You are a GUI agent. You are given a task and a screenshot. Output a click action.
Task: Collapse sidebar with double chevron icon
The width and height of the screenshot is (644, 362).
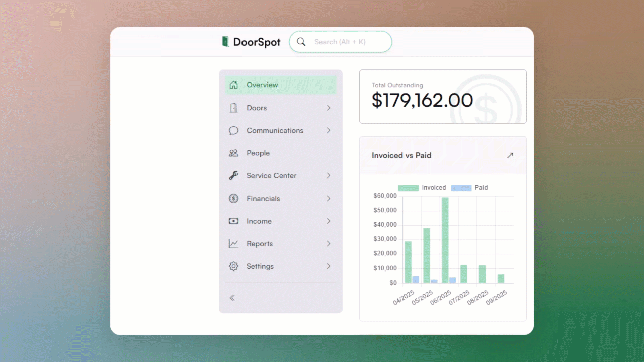232,298
